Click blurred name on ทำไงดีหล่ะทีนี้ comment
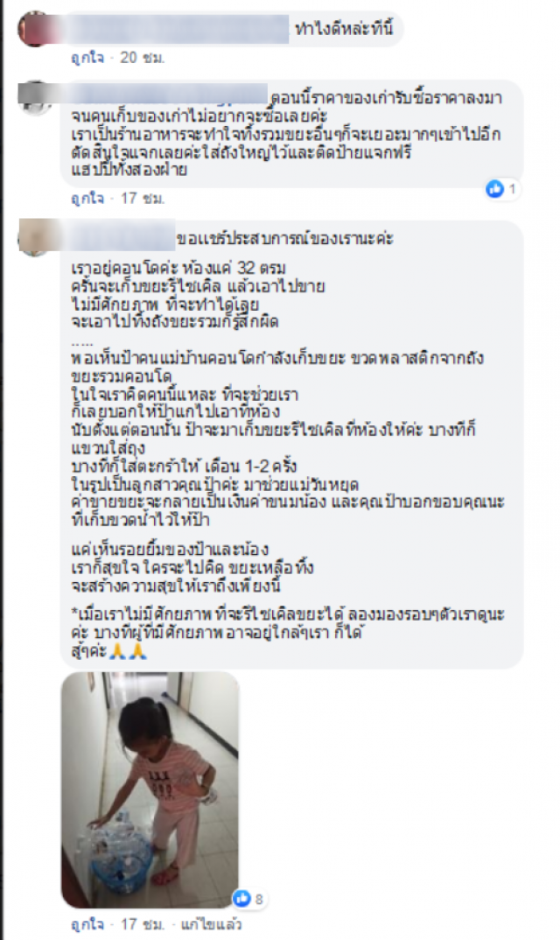560x940 pixels. (x=177, y=29)
